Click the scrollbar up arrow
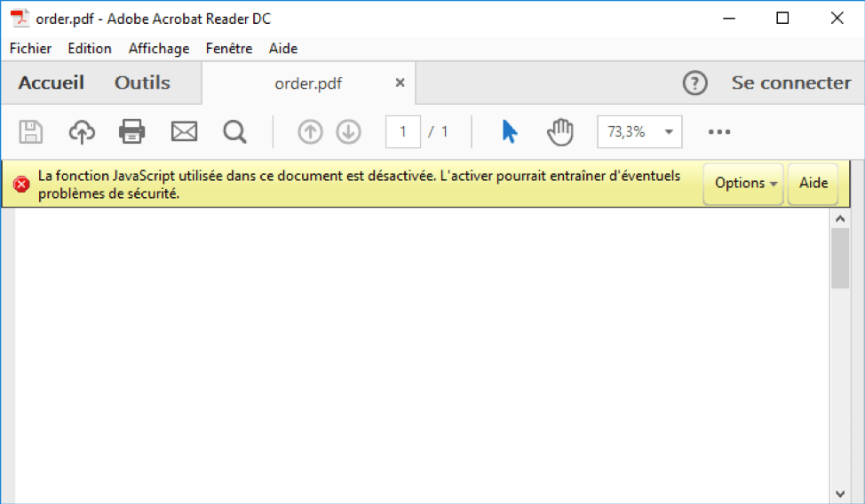 point(840,219)
